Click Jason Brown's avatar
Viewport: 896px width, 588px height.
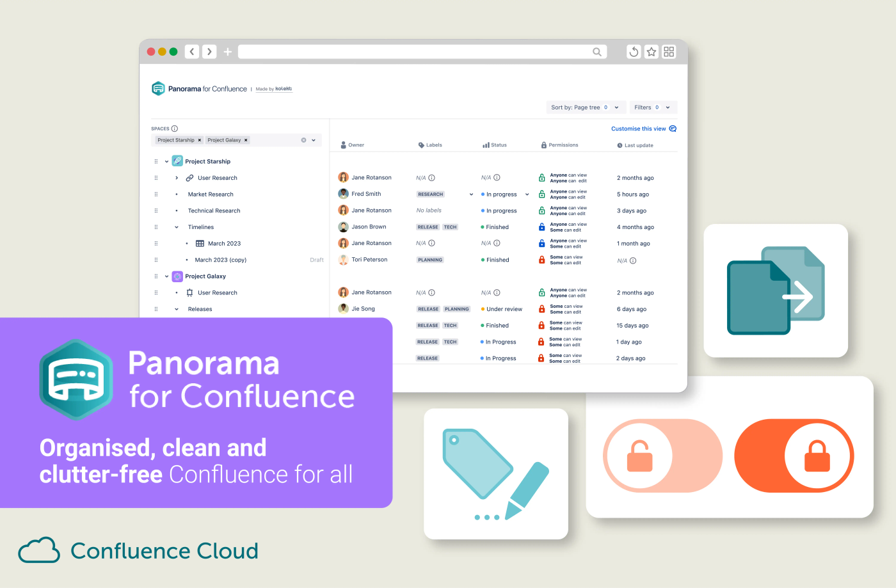tap(343, 226)
